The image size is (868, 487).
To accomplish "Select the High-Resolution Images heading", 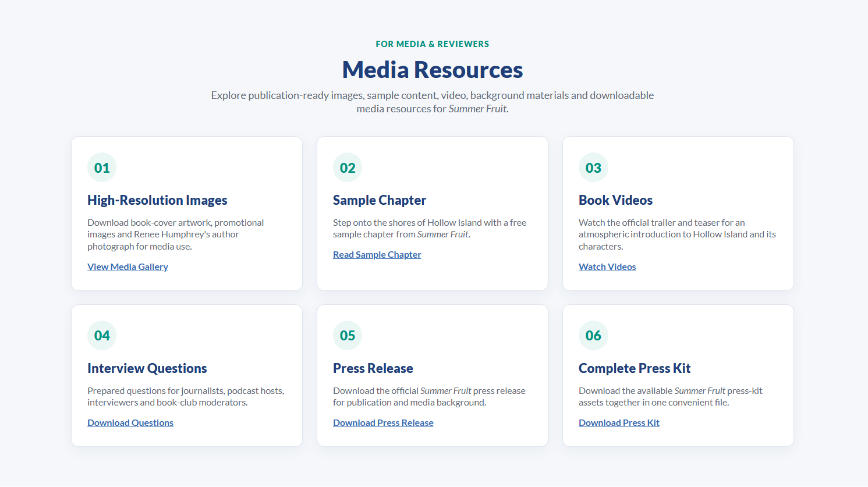I will tap(157, 200).
